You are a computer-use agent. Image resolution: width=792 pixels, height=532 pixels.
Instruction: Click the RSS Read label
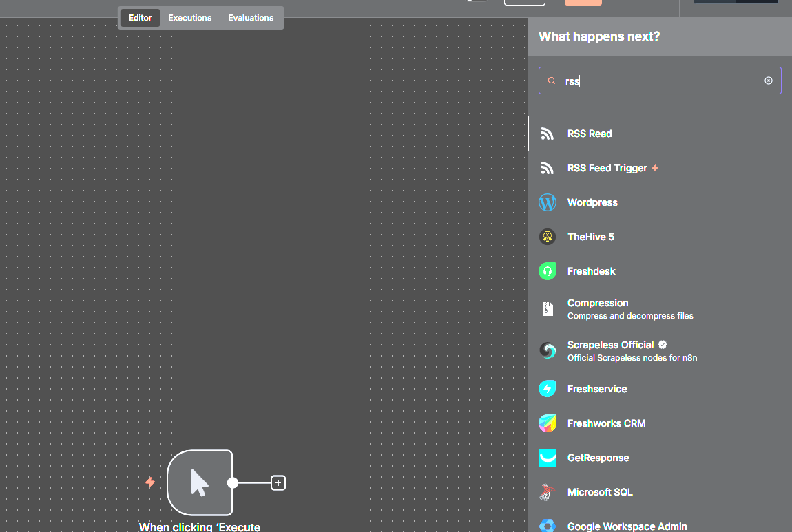pos(590,134)
